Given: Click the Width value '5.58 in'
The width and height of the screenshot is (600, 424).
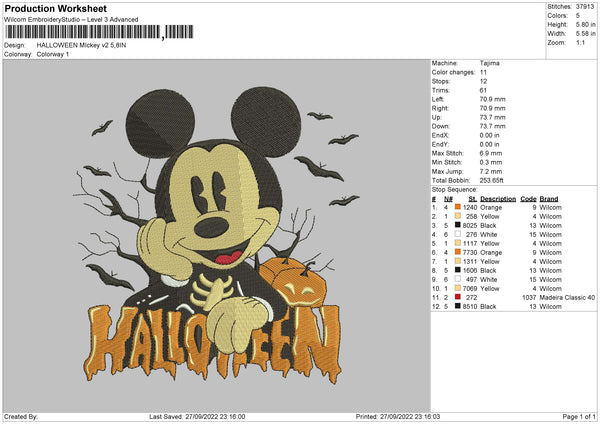Looking at the screenshot, I should (x=585, y=34).
